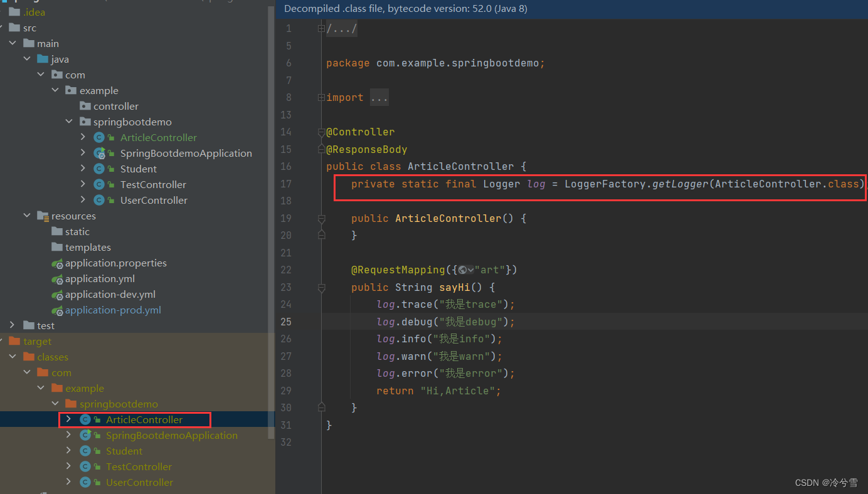Image resolution: width=868 pixels, height=494 pixels.
Task: Click the static folder icon
Action: 57,231
